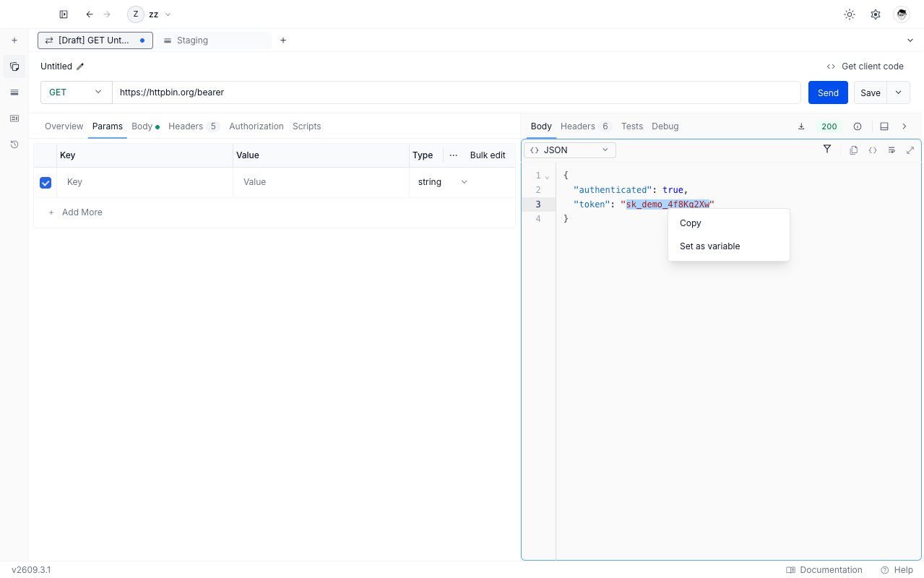Open the response Headers tab

tap(586, 126)
